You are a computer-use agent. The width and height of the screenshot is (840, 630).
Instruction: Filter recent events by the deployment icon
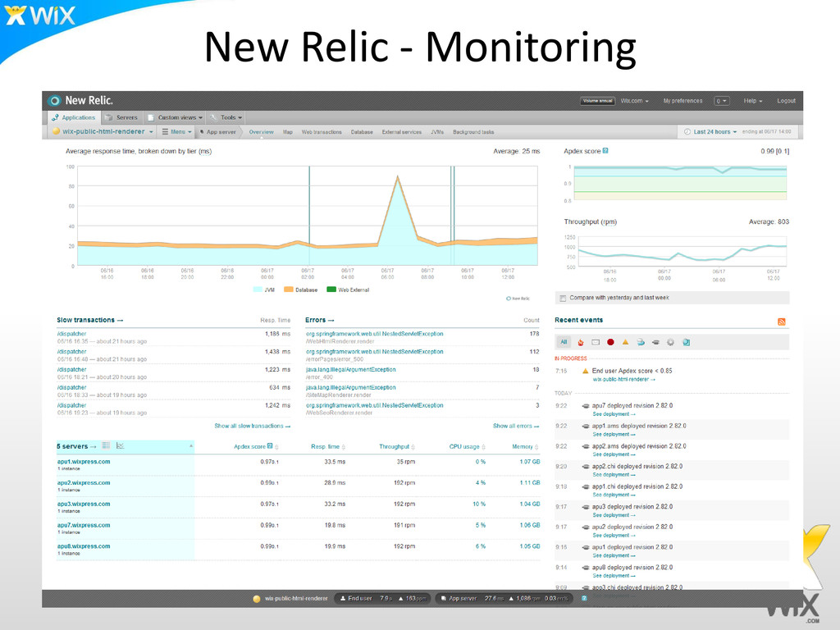coord(655,342)
